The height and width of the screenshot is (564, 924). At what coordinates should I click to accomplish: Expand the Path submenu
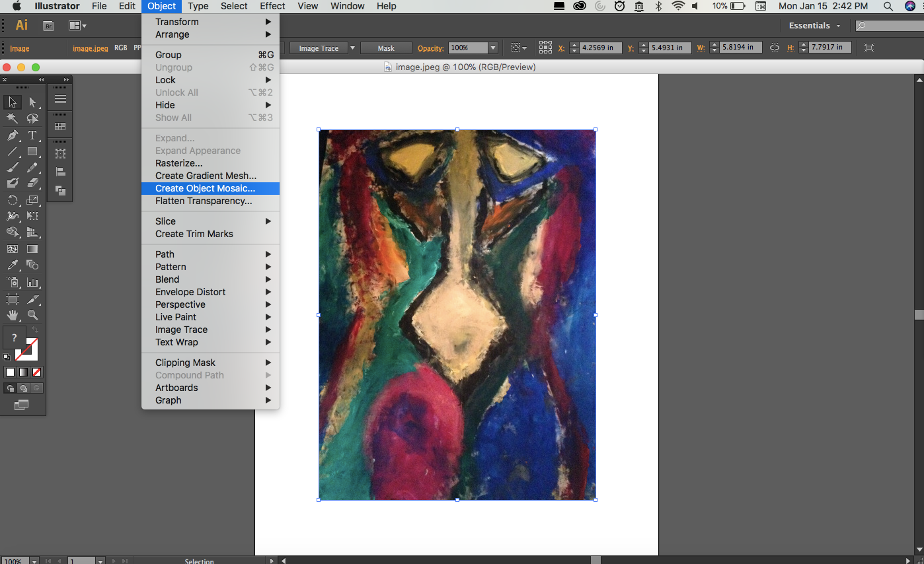210,254
